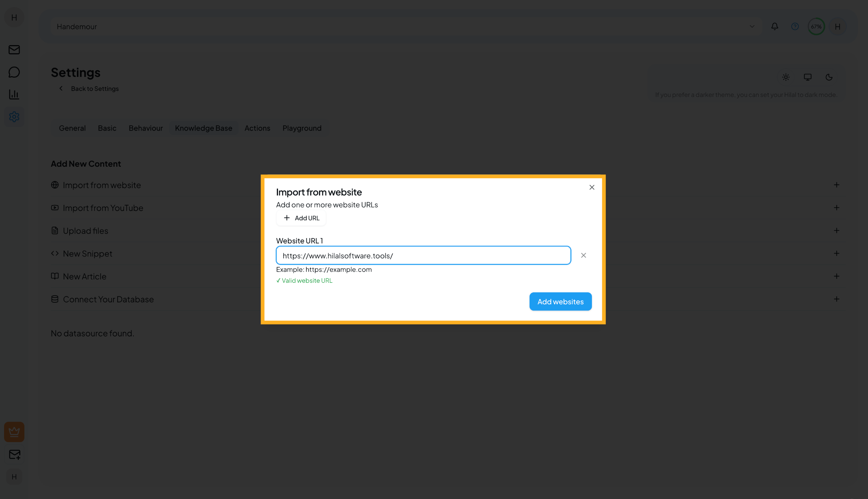Viewport: 868px width, 499px height.
Task: Set theme to system using monitor toggle
Action: [x=807, y=77]
